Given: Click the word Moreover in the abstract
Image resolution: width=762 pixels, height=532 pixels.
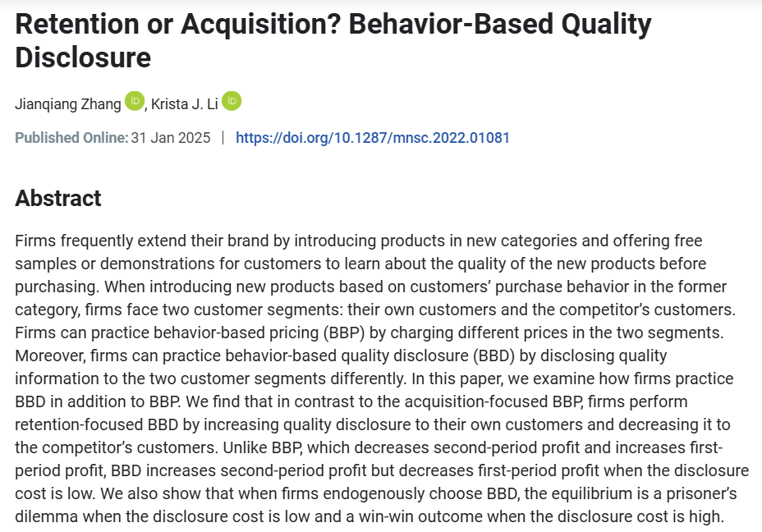Looking at the screenshot, I should (47, 356).
